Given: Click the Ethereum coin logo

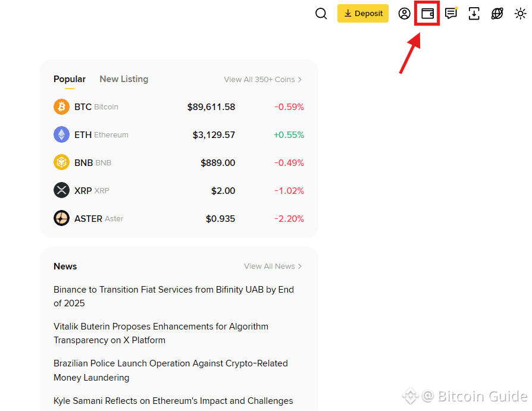Looking at the screenshot, I should 61,134.
